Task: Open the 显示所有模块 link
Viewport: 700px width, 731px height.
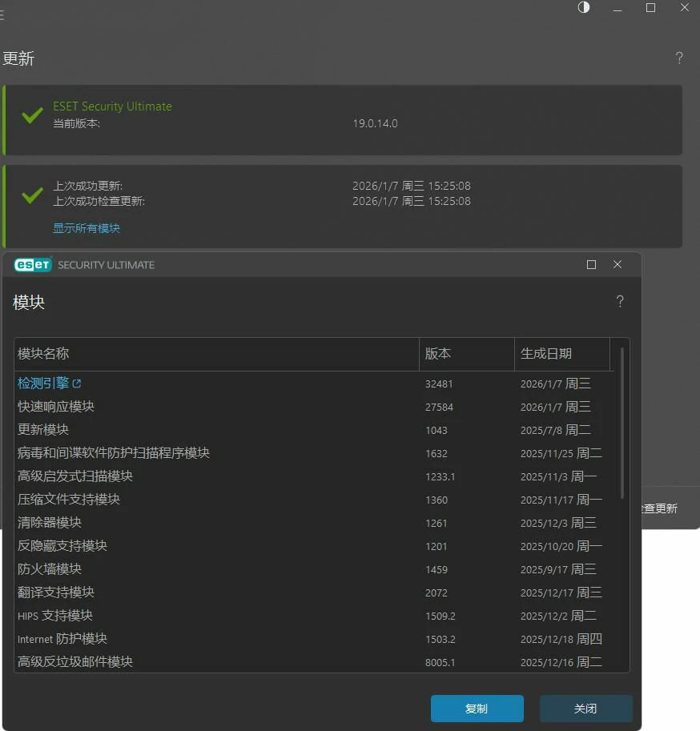Action: click(x=86, y=228)
